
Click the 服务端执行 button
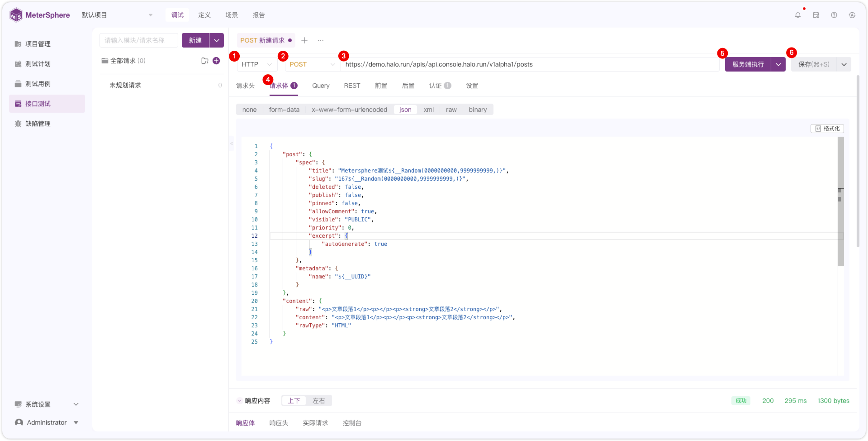[748, 64]
